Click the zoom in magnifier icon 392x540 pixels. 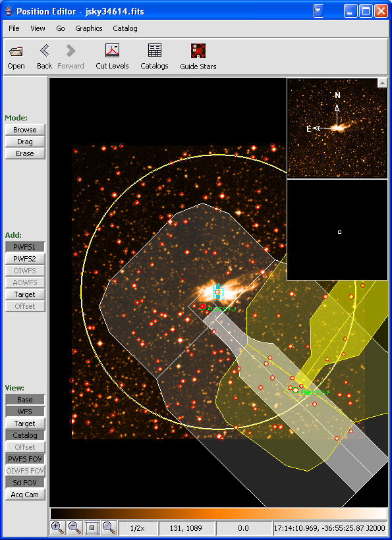tap(57, 527)
